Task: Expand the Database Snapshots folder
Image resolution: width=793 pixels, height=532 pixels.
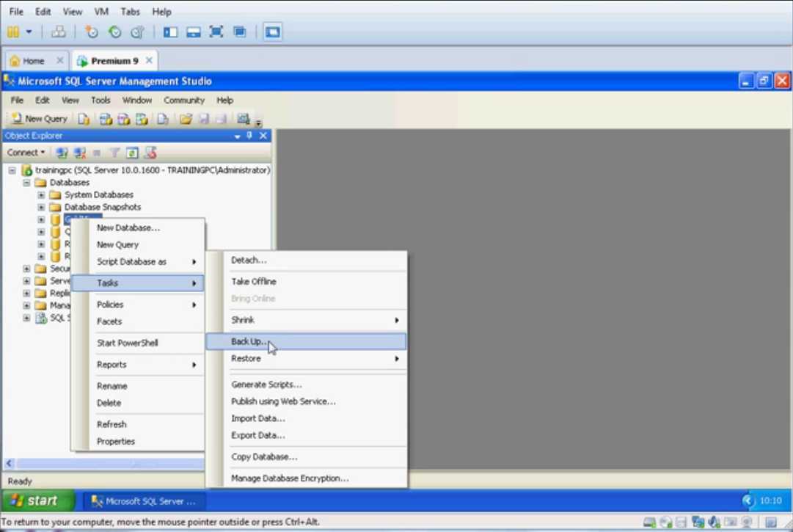Action: (41, 207)
